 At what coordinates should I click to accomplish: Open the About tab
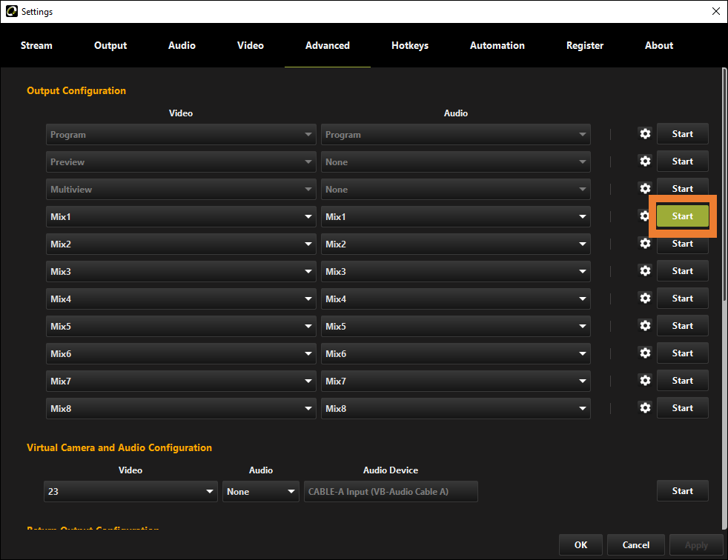659,45
